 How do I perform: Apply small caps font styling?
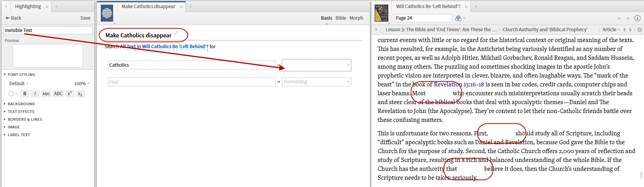pyautogui.click(x=46, y=94)
